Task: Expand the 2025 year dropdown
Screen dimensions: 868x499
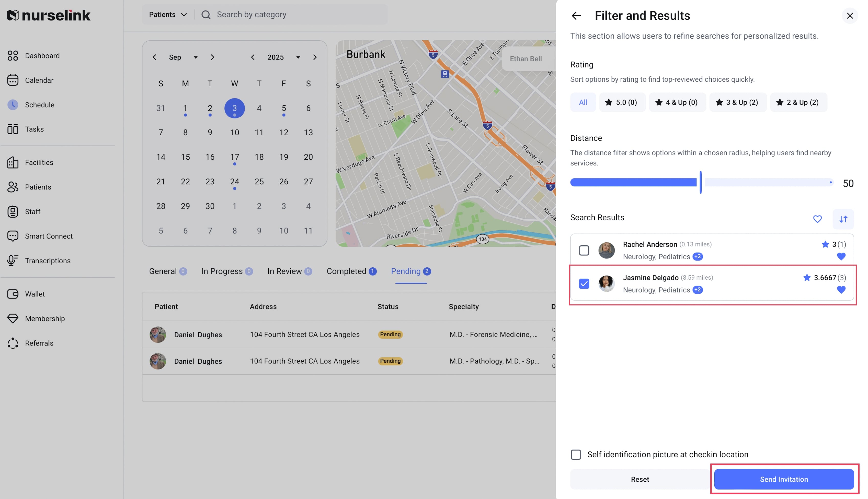Action: 298,57
